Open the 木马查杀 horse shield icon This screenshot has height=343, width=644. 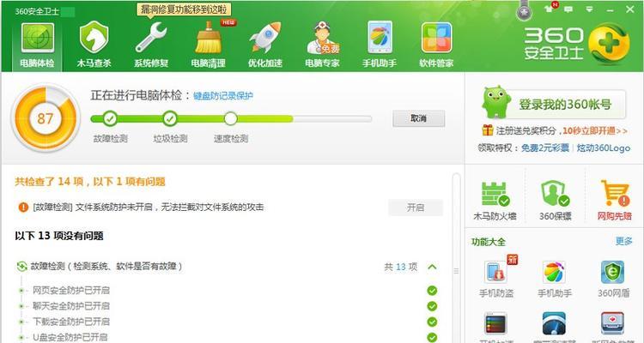[94, 45]
